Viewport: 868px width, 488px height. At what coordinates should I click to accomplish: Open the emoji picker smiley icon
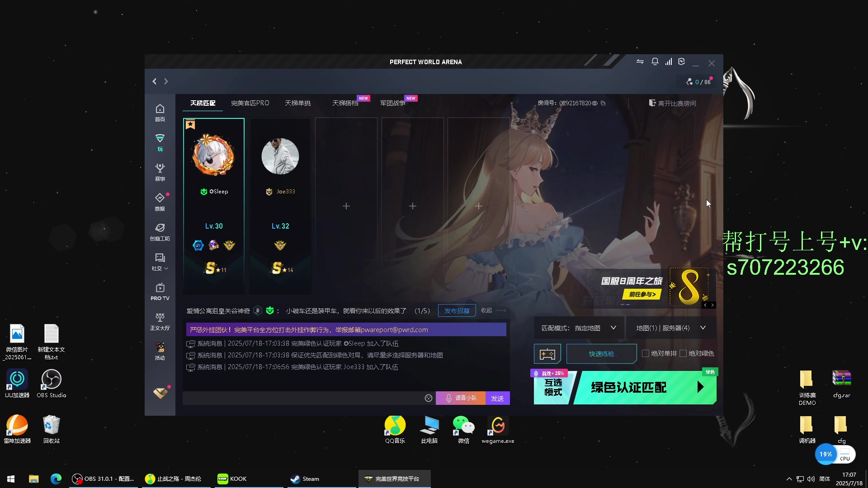pyautogui.click(x=429, y=398)
